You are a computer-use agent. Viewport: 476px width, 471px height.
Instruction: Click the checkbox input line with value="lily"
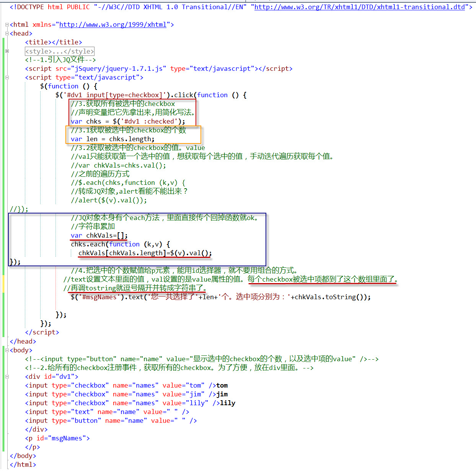[x=130, y=403]
